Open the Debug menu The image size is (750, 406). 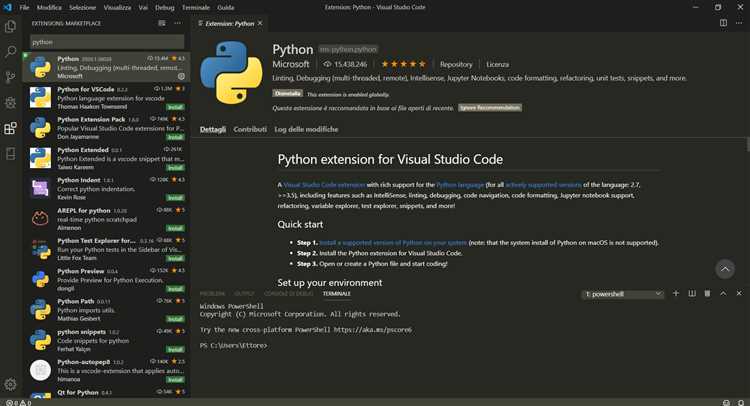(165, 7)
